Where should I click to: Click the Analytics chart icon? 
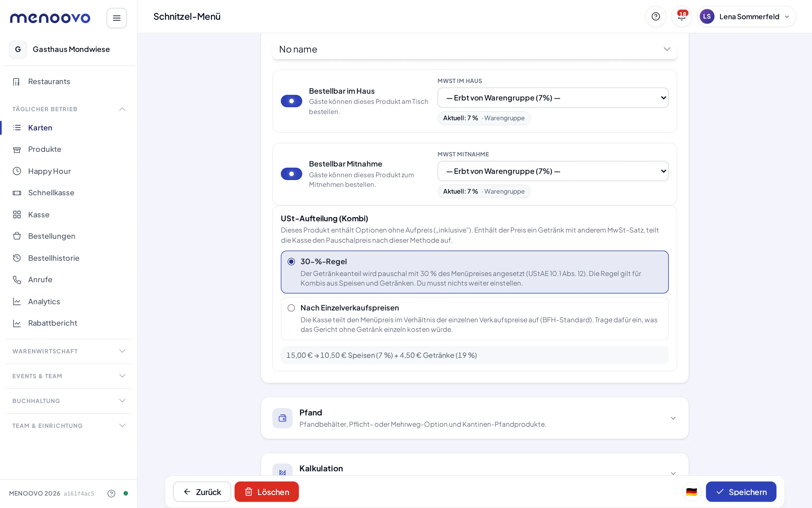pos(17,302)
